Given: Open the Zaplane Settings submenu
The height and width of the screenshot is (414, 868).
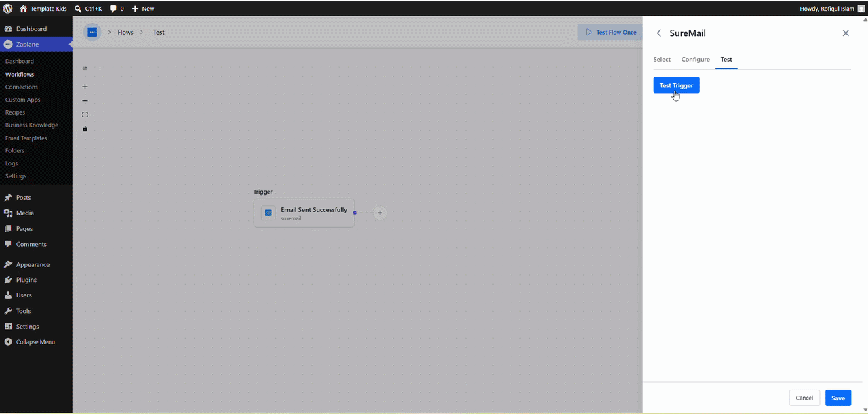Looking at the screenshot, I should click(x=16, y=176).
